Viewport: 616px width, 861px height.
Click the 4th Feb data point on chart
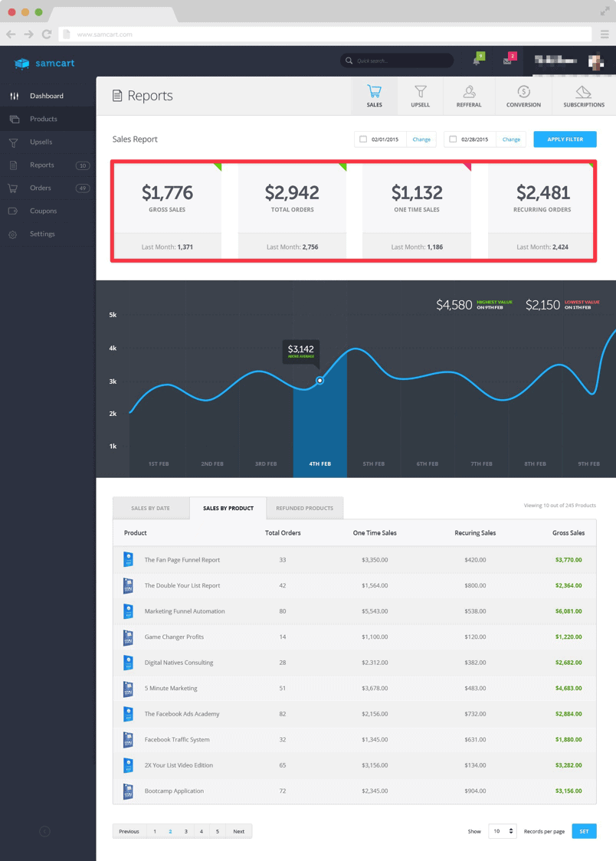coord(320,381)
